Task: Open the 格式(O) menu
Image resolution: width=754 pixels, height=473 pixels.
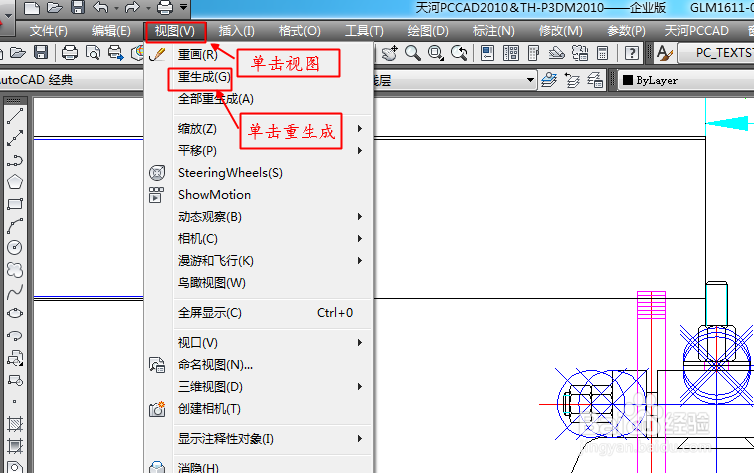Action: (x=300, y=31)
